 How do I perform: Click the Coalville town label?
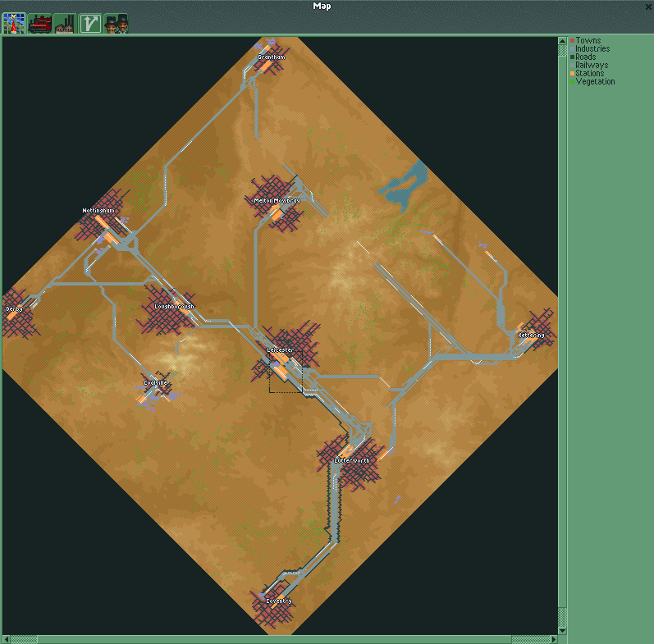[x=156, y=383]
